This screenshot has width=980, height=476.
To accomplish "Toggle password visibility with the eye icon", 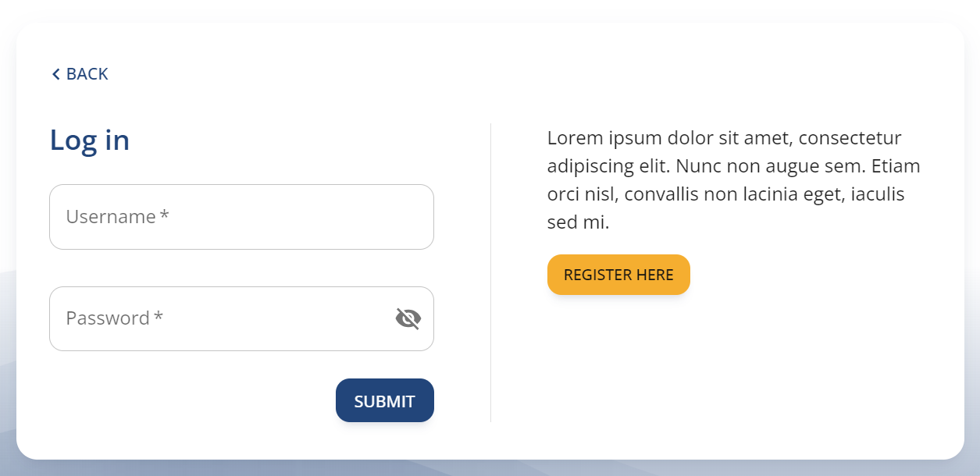I will 408,318.
